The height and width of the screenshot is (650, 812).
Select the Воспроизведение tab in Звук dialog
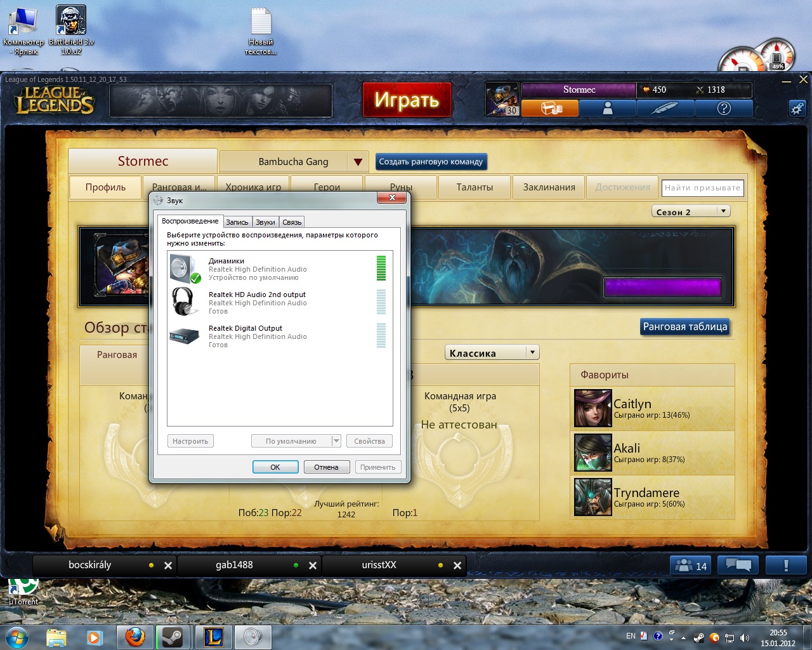(190, 221)
